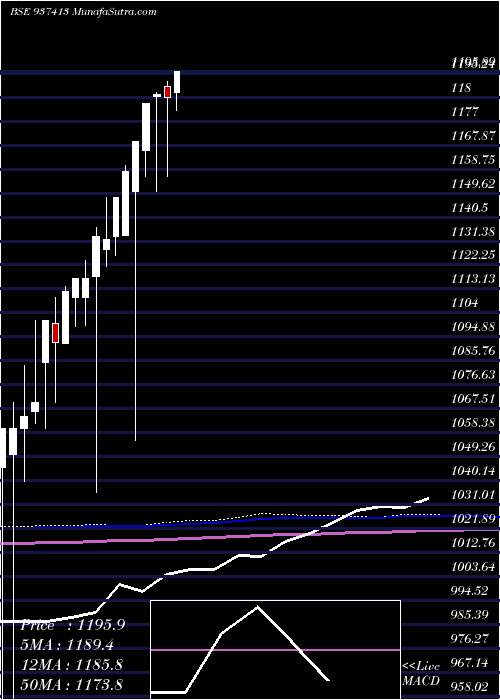Click the 958.02 price axis label
Image resolution: width=500 pixels, height=700 pixels.
pyautogui.click(x=470, y=687)
